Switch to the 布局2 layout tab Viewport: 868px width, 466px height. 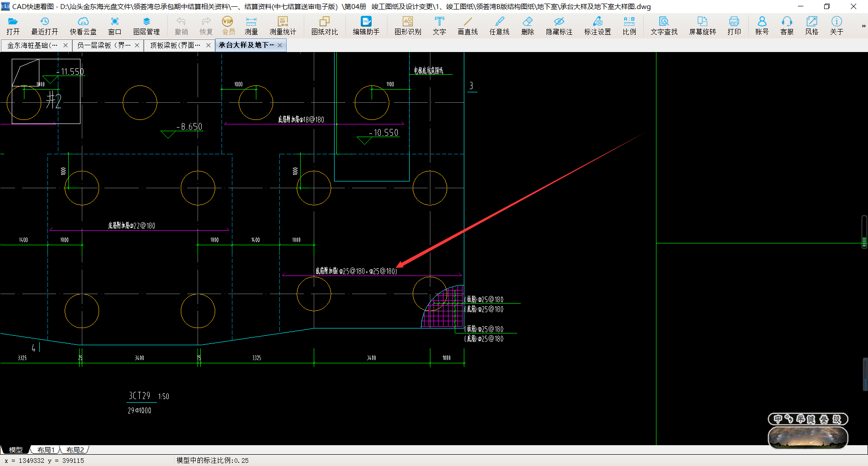point(75,450)
